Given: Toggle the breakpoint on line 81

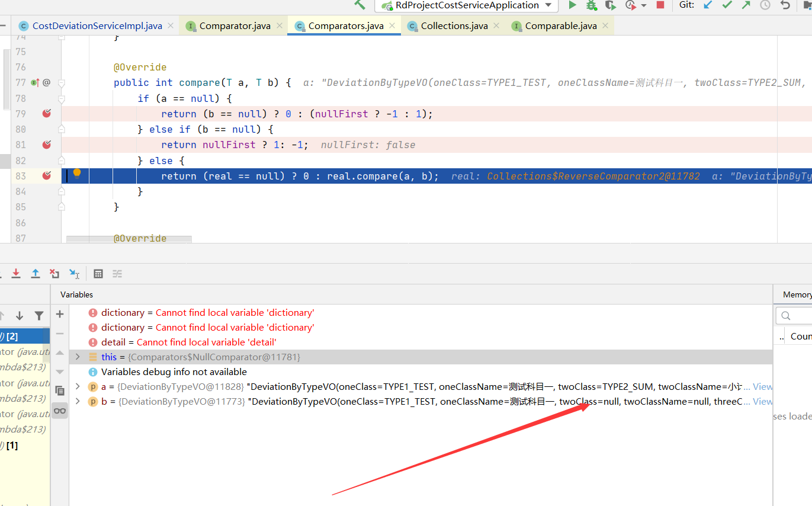Looking at the screenshot, I should (x=46, y=145).
